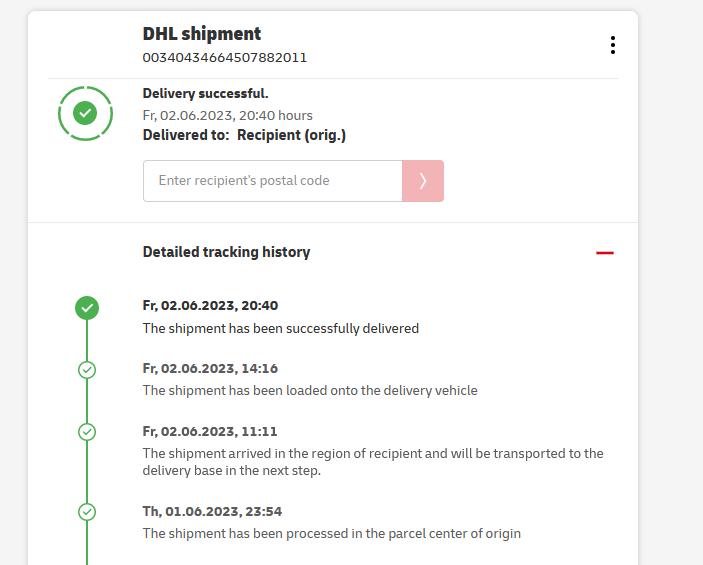The width and height of the screenshot is (703, 565).
Task: Click the checkmark beside the 23:54 step
Action: tap(87, 512)
